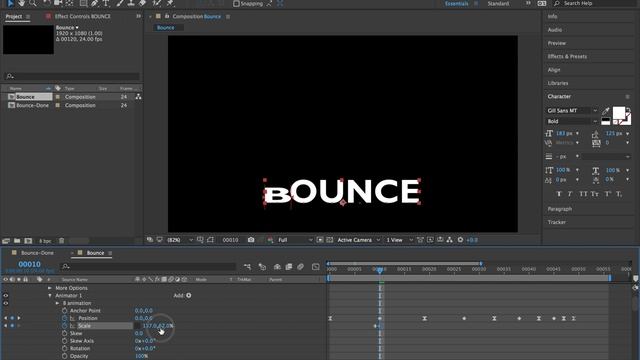Select the Bounce timeline tab
The height and width of the screenshot is (360, 640).
[96, 253]
